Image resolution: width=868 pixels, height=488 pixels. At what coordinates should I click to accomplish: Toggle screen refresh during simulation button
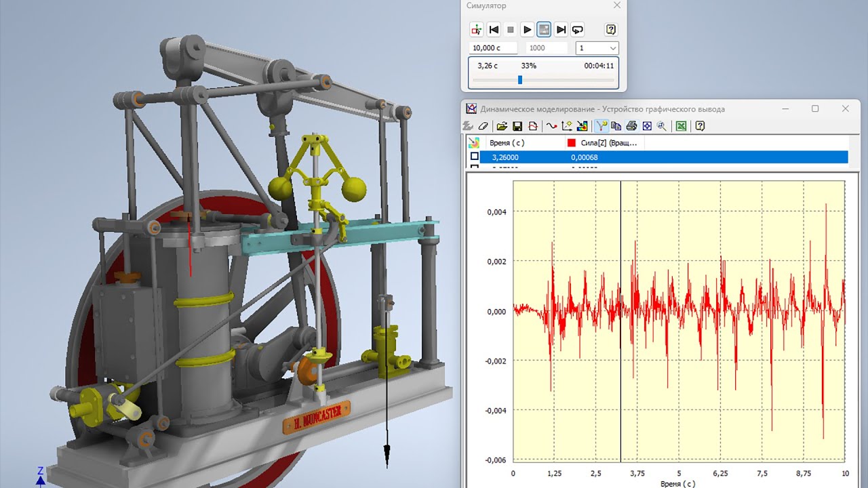pyautogui.click(x=544, y=30)
